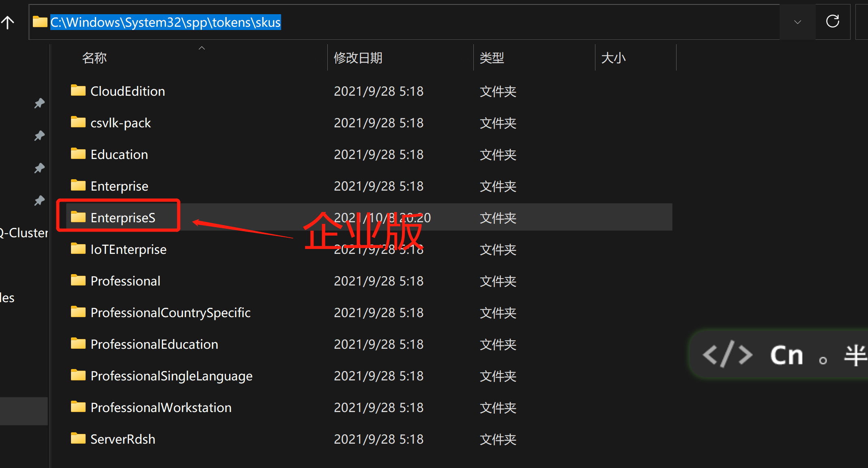The image size is (868, 468).
Task: Expand the address bar history dropdown
Action: 797,22
